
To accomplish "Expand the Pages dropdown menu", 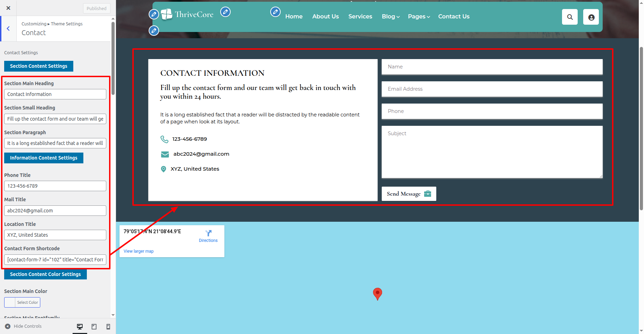I will 419,16.
